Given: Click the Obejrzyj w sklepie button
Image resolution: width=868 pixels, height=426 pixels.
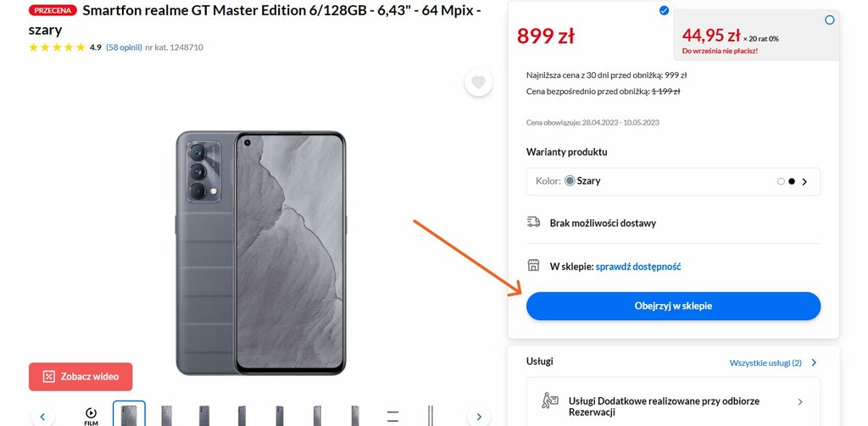Looking at the screenshot, I should (x=673, y=306).
